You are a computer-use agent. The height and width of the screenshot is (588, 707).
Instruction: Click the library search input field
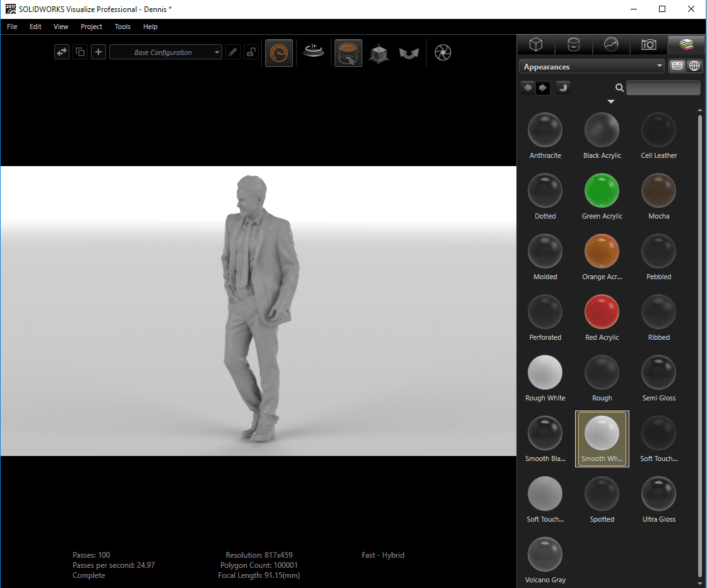pyautogui.click(x=663, y=88)
